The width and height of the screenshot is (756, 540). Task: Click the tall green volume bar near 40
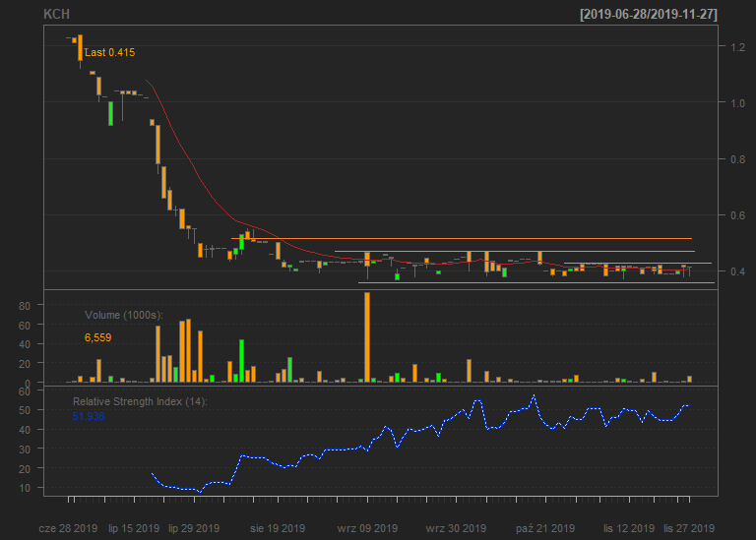(x=241, y=361)
